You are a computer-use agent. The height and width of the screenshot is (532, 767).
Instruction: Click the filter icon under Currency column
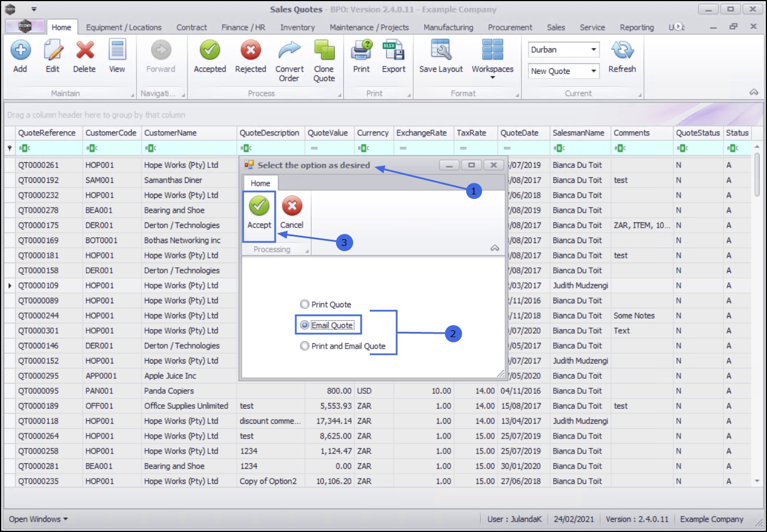(363, 148)
